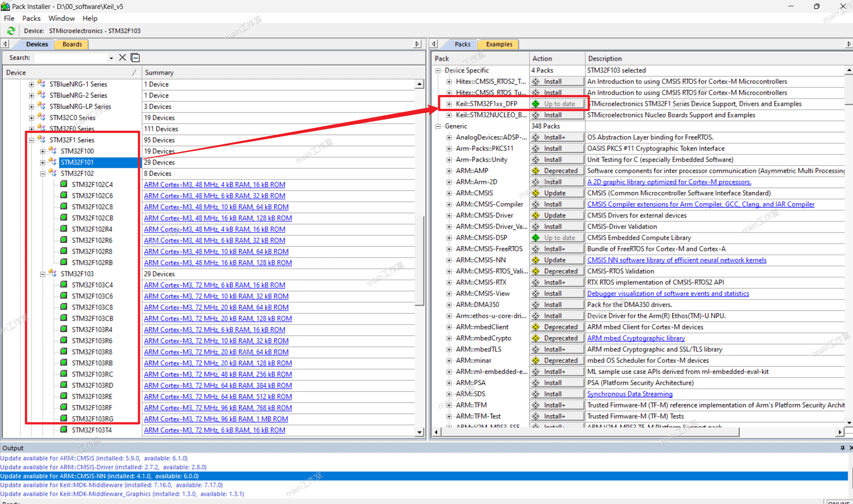Open STM32F103C8 summary link 20 kB RAM, 64 kB ROM
This screenshot has width=853, height=504.
216,307
